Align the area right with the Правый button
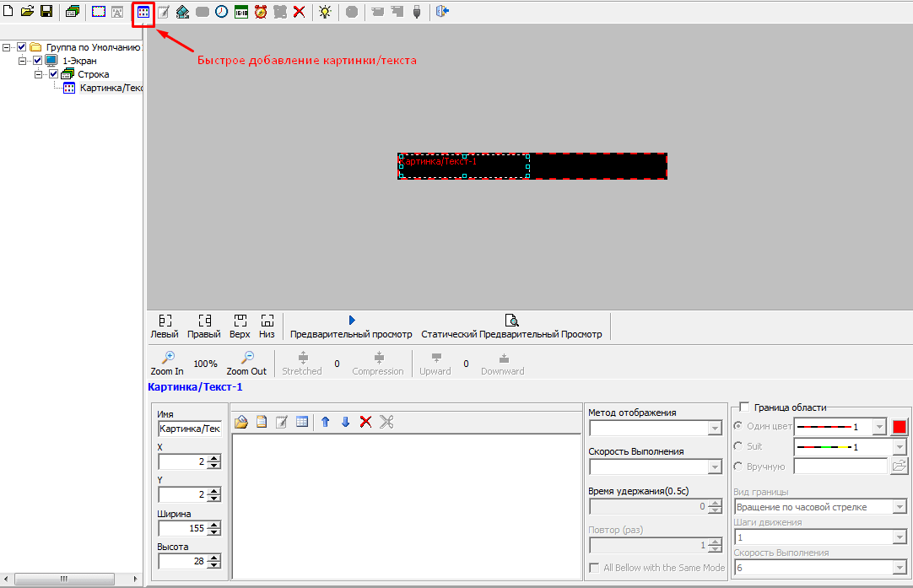The width and height of the screenshot is (913, 588). (204, 326)
